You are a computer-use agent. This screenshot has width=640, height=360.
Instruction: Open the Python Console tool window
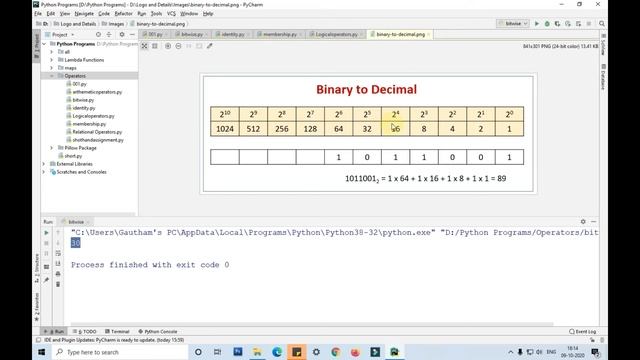[158, 331]
